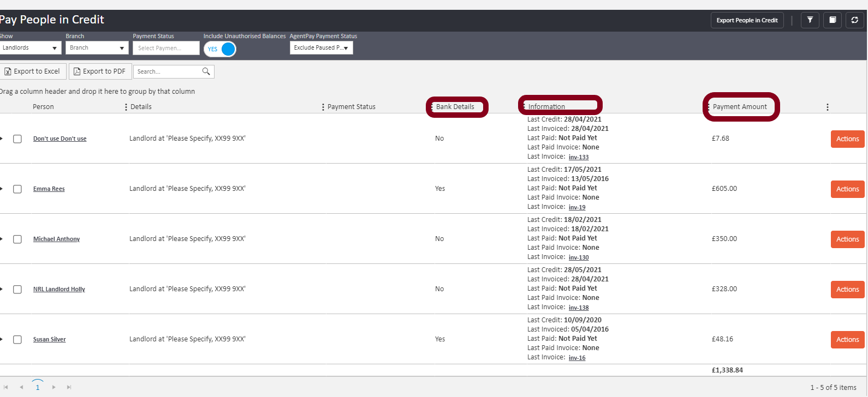Tick the checkbox for Emma Rees
Screen dimensions: 868x397
pyautogui.click(x=17, y=189)
